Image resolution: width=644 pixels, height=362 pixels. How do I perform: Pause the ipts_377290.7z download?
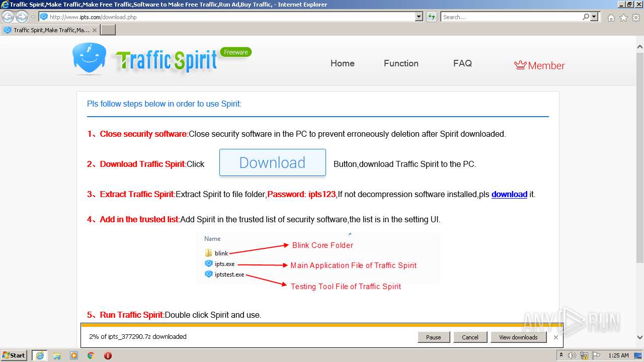433,337
